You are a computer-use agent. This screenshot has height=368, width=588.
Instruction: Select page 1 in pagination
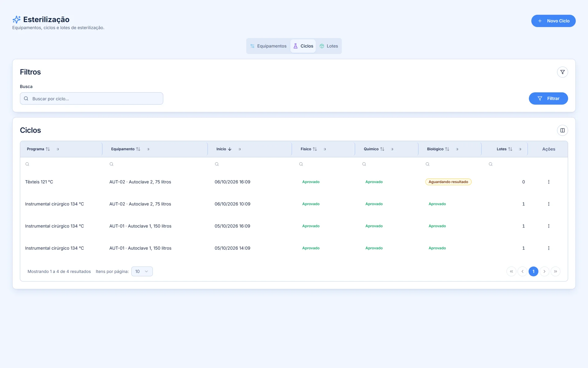[533, 271]
